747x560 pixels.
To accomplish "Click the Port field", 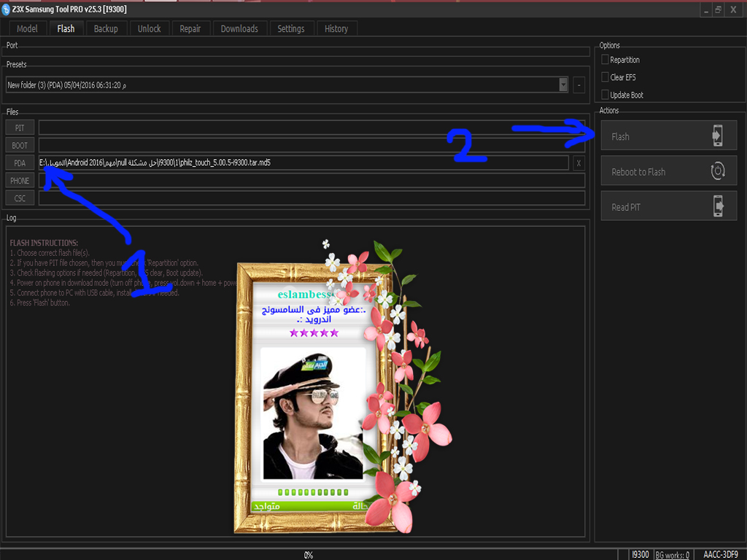I will [x=296, y=52].
